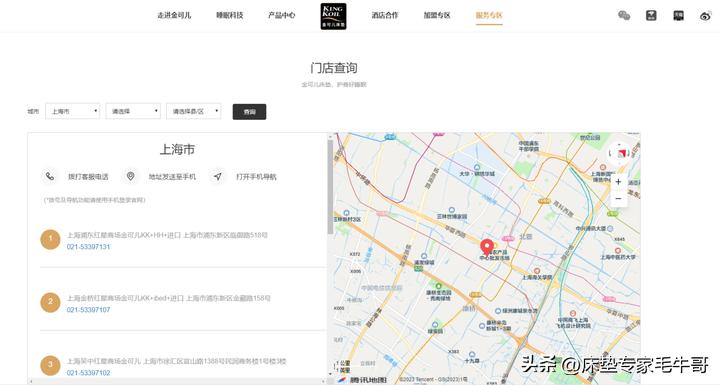Click the King Koil logo
Image resolution: width=720 pixels, height=385 pixels.
[333, 17]
